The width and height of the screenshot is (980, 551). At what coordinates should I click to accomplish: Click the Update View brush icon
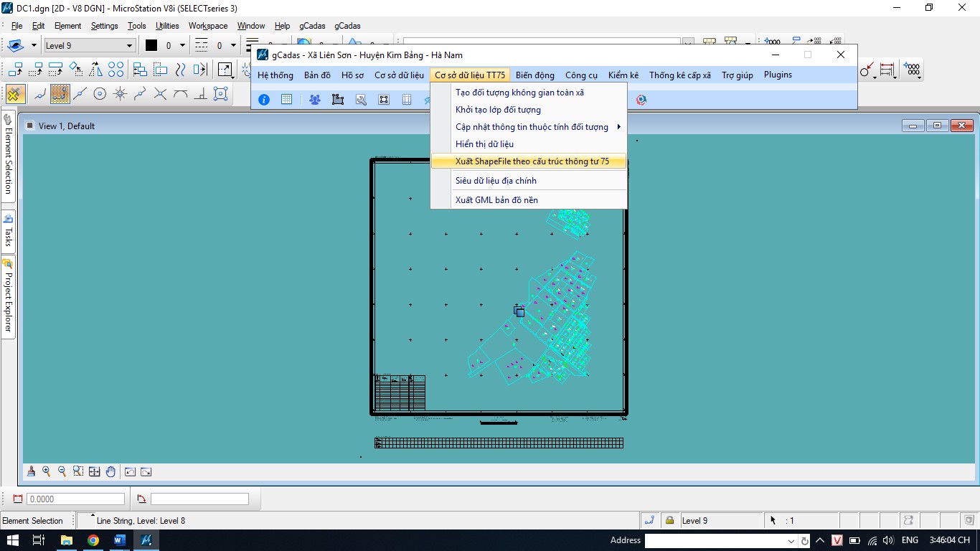coord(31,471)
